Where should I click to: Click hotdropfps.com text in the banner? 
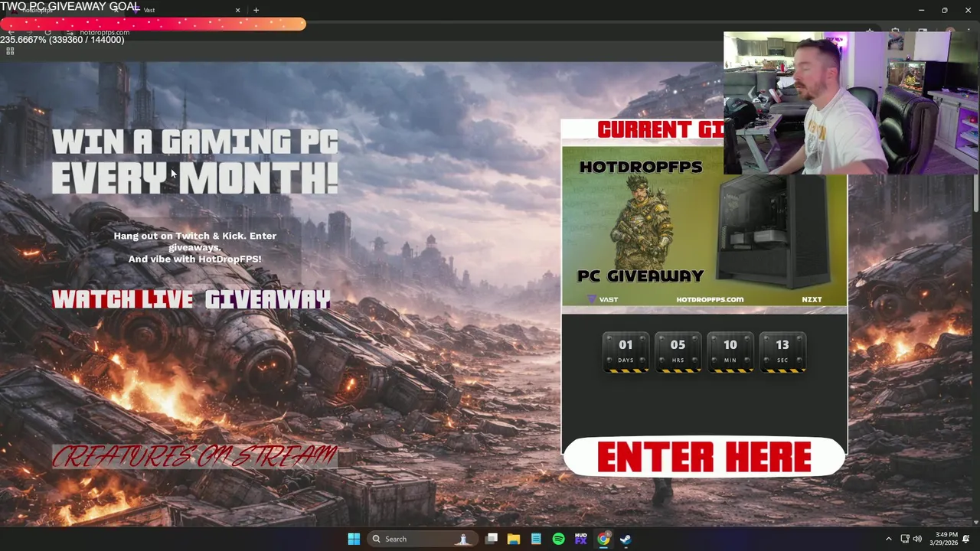[710, 299]
